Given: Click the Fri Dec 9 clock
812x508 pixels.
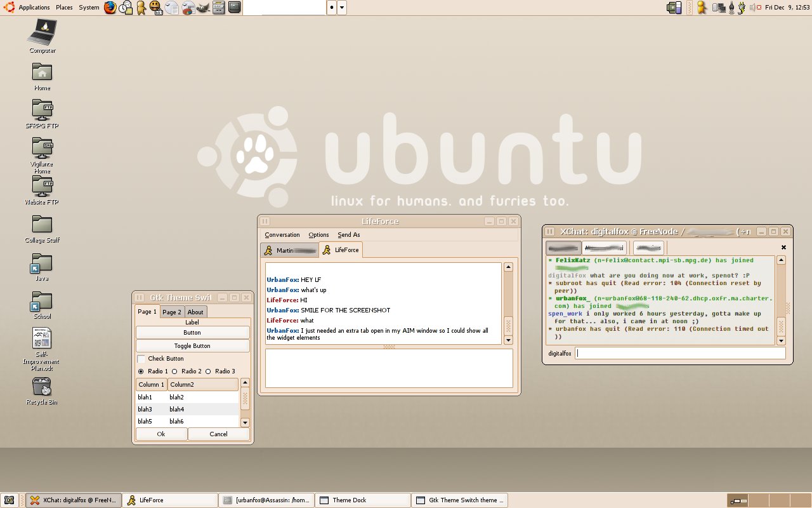Looking at the screenshot, I should coord(787,8).
